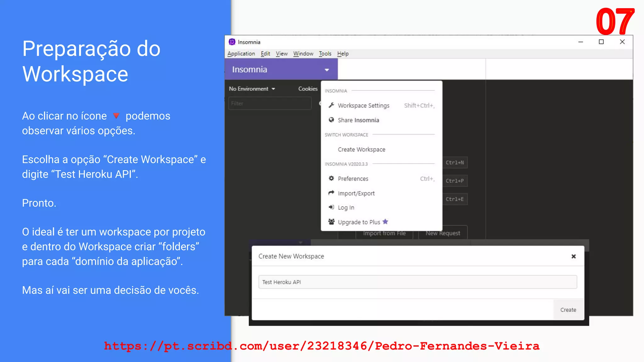Click the SWITCH WORKSPACE section label

pyautogui.click(x=346, y=135)
